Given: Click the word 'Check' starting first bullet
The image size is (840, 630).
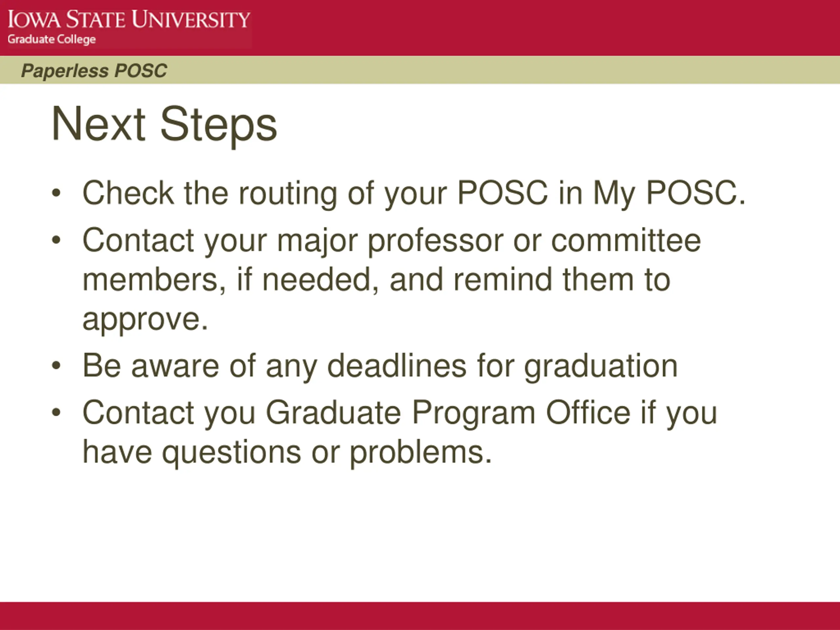Looking at the screenshot, I should [x=128, y=193].
